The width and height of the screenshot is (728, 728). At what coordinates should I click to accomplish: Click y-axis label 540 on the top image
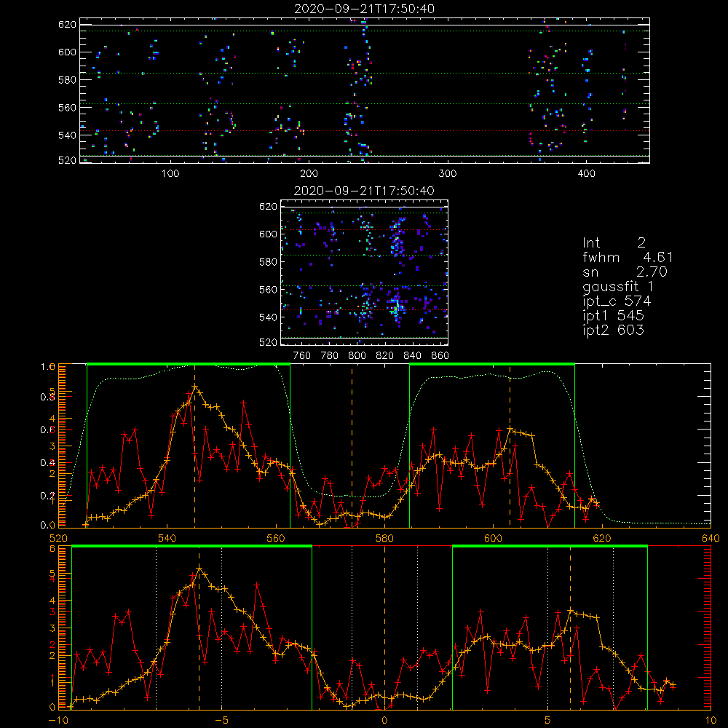[x=67, y=135]
